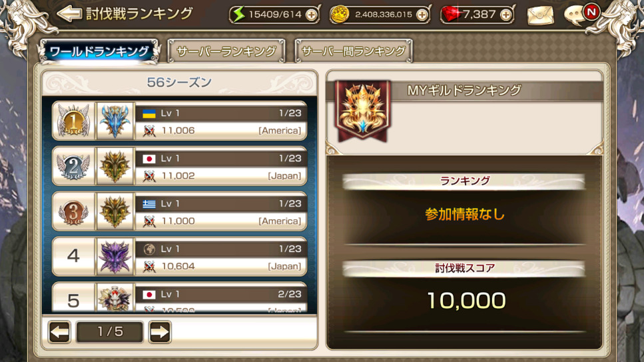
Task: Go back using the top-left arrow
Action: 69,13
